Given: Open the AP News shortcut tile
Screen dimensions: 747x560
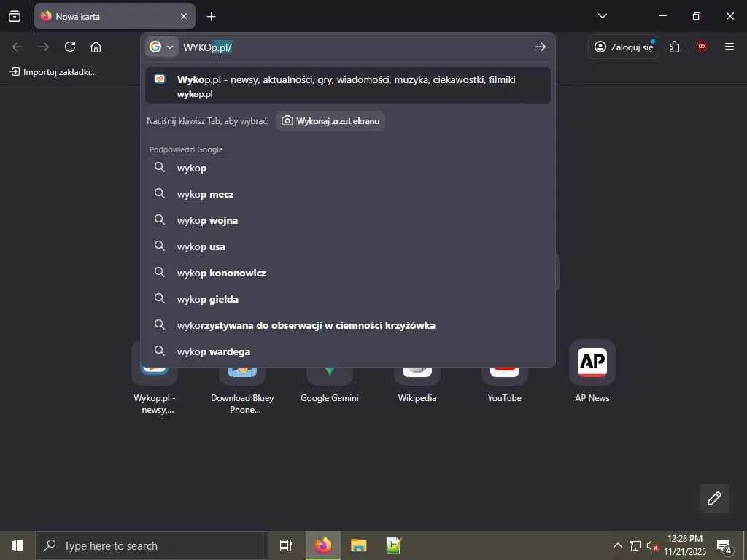Looking at the screenshot, I should [x=592, y=362].
